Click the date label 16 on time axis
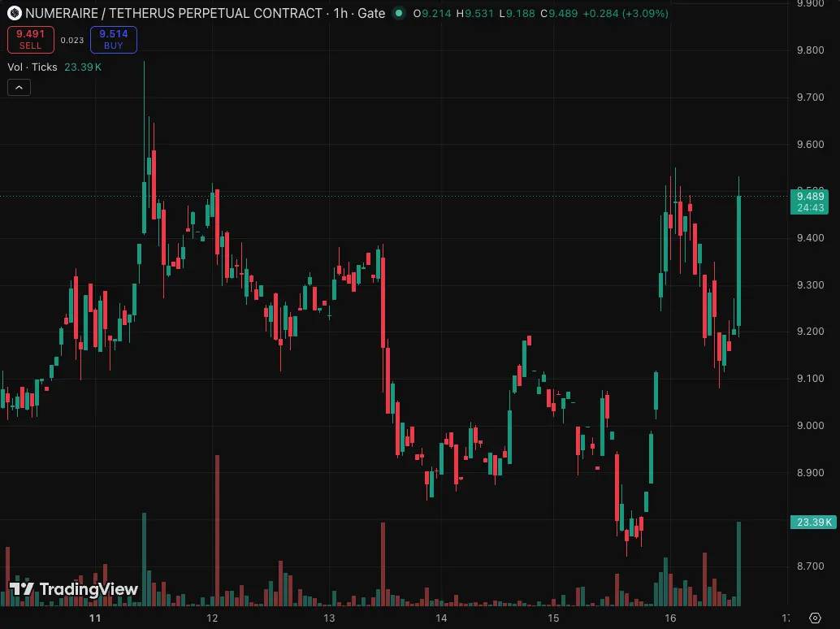 click(x=670, y=618)
